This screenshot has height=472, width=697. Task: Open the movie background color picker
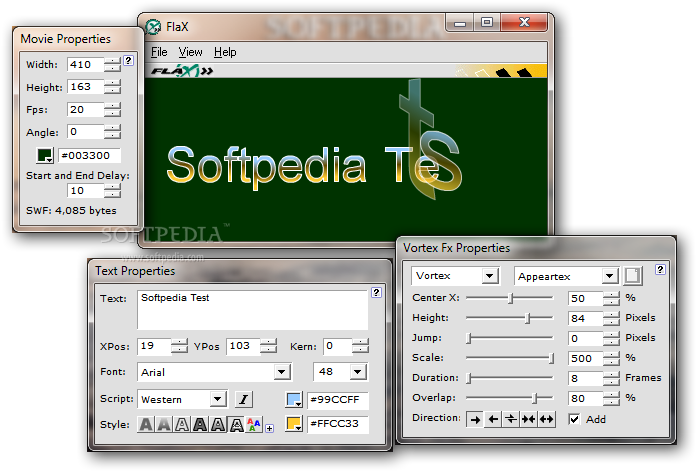point(45,156)
